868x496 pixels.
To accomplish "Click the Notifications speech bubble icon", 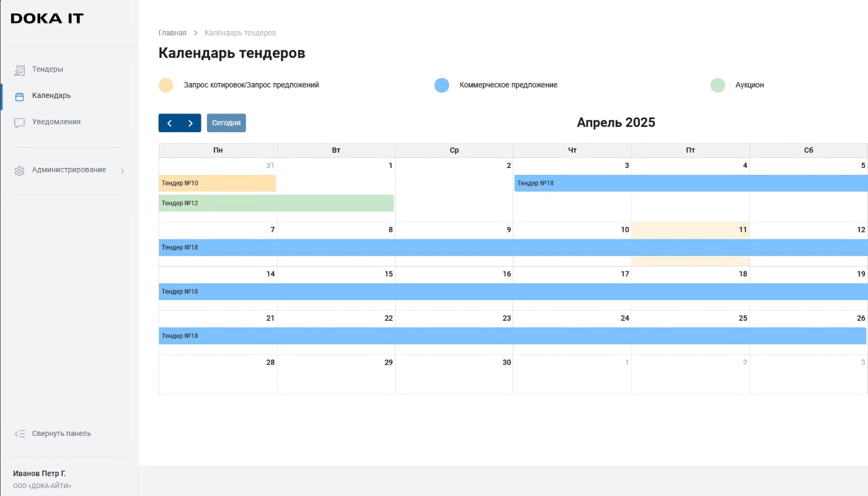I will pos(19,123).
